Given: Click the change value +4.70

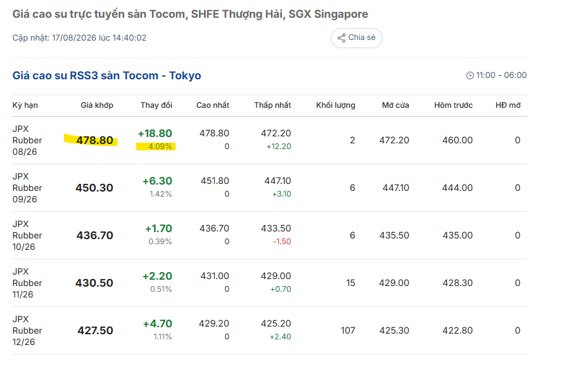Looking at the screenshot, I should click(x=158, y=324).
